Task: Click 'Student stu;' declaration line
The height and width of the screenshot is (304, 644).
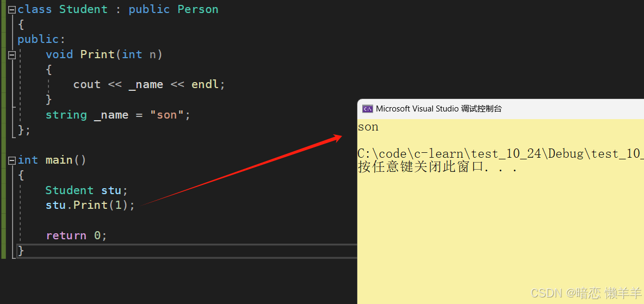Action: click(86, 191)
